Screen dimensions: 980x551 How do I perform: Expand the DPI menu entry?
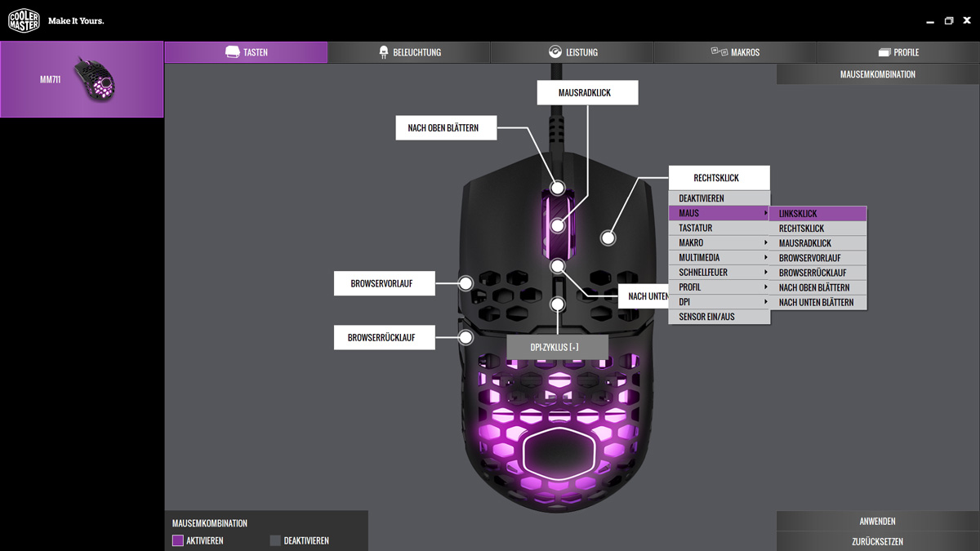coord(719,301)
